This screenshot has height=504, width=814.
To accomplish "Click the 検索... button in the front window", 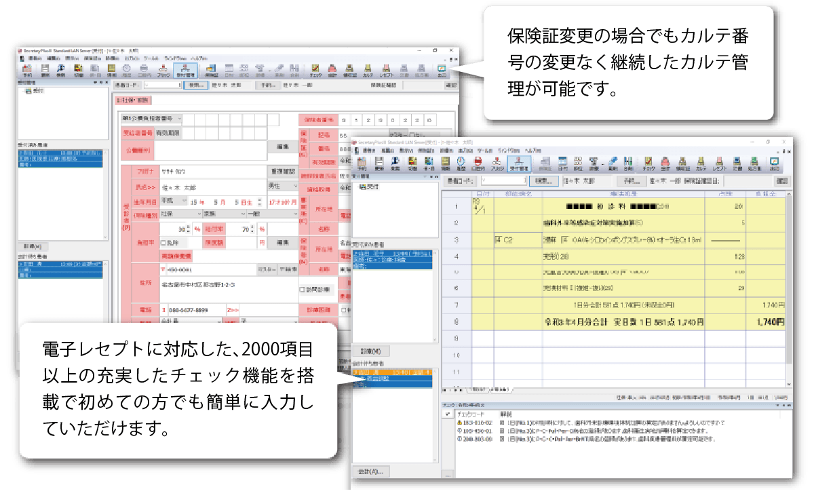I will click(545, 182).
